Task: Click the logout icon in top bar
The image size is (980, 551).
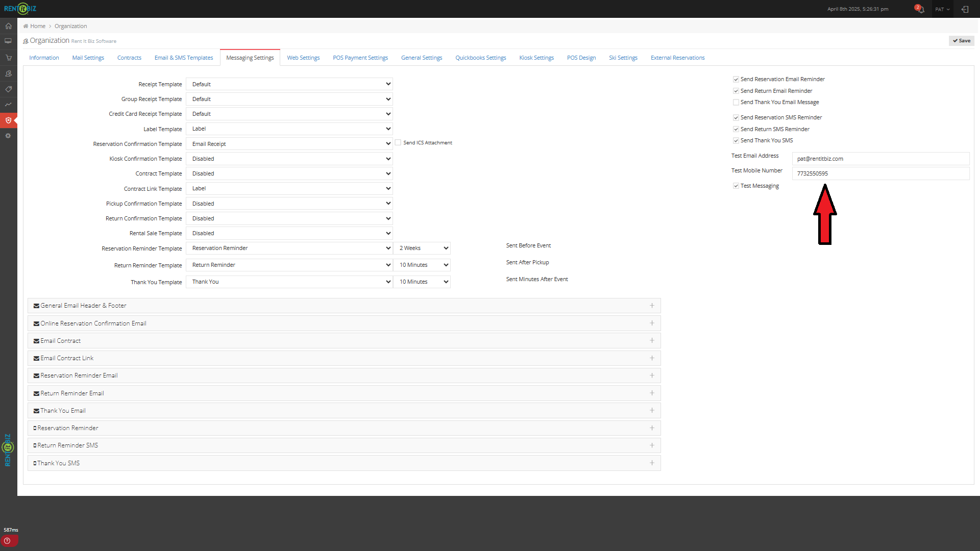Action: point(965,9)
